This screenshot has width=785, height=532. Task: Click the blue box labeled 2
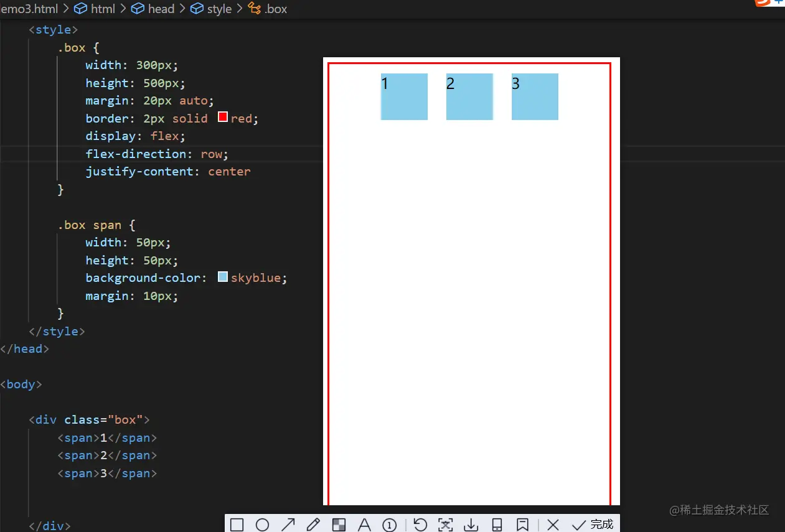(469, 96)
